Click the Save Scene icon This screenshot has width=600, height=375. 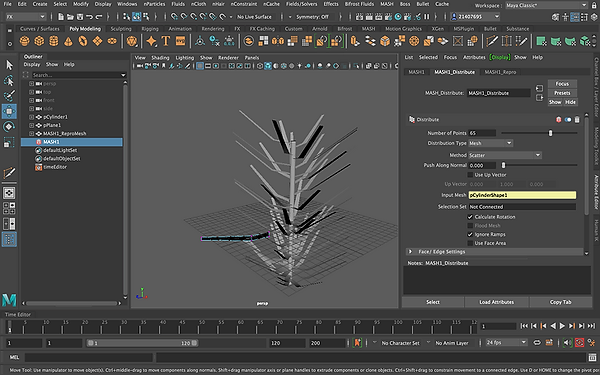(x=80, y=17)
